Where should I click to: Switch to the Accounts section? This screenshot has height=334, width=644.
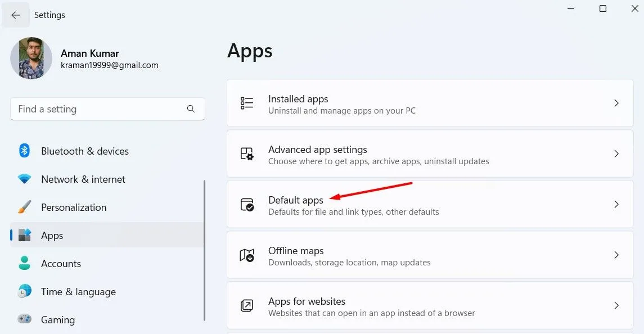click(x=61, y=263)
